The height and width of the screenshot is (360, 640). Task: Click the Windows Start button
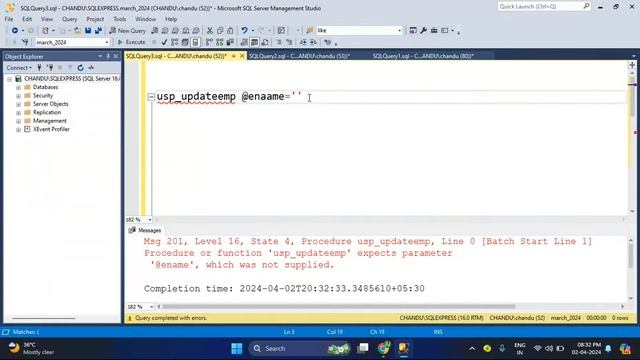coord(237,349)
